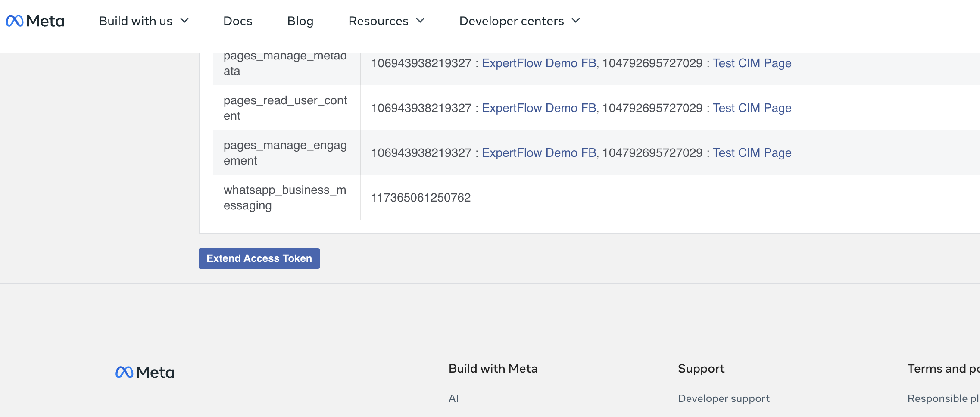Click the Responsible platform footer link
Image resolution: width=980 pixels, height=417 pixels.
tap(943, 398)
